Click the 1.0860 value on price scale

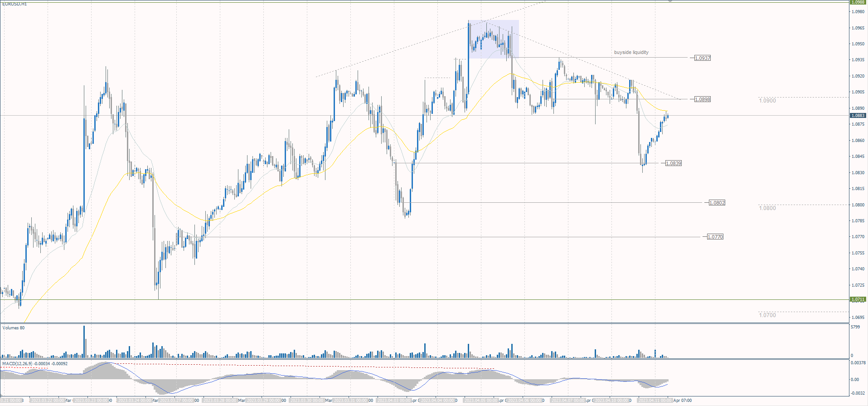pyautogui.click(x=858, y=141)
